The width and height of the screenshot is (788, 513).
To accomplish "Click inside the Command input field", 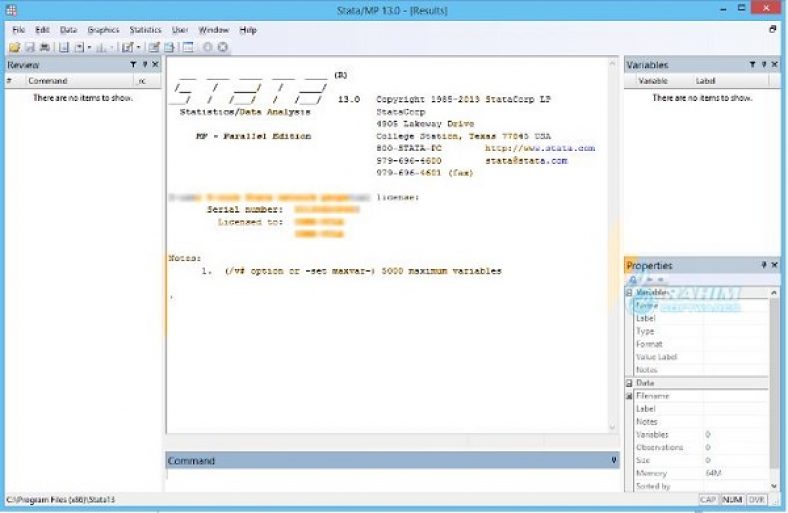I will [x=390, y=478].
